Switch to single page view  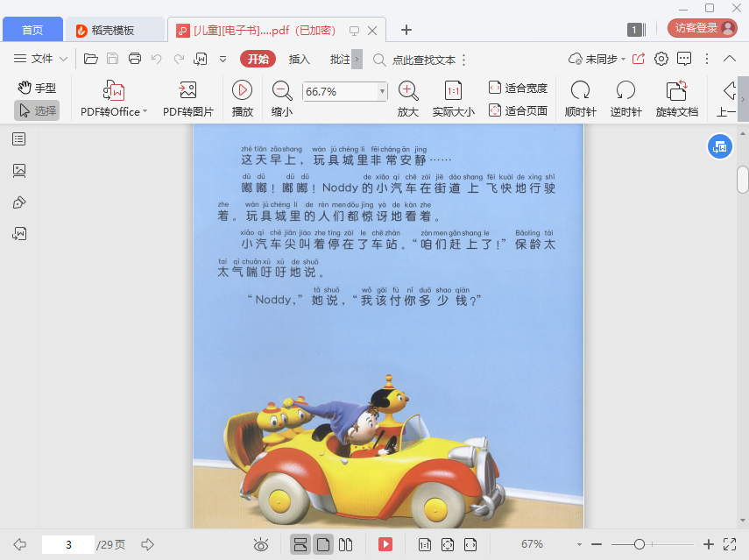(323, 544)
